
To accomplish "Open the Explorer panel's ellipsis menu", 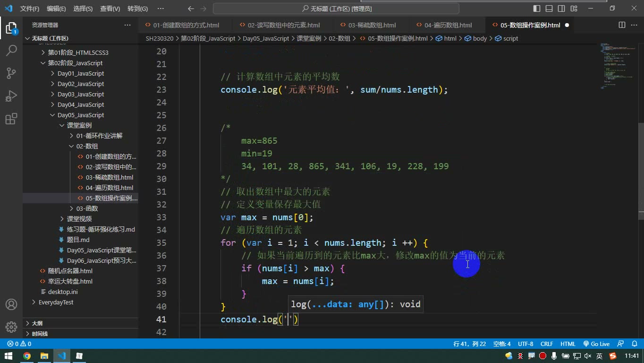I will pyautogui.click(x=127, y=25).
